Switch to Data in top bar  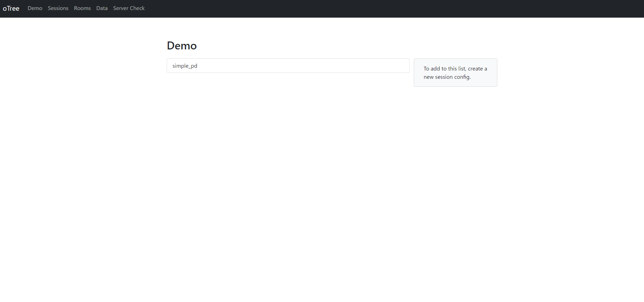[102, 8]
